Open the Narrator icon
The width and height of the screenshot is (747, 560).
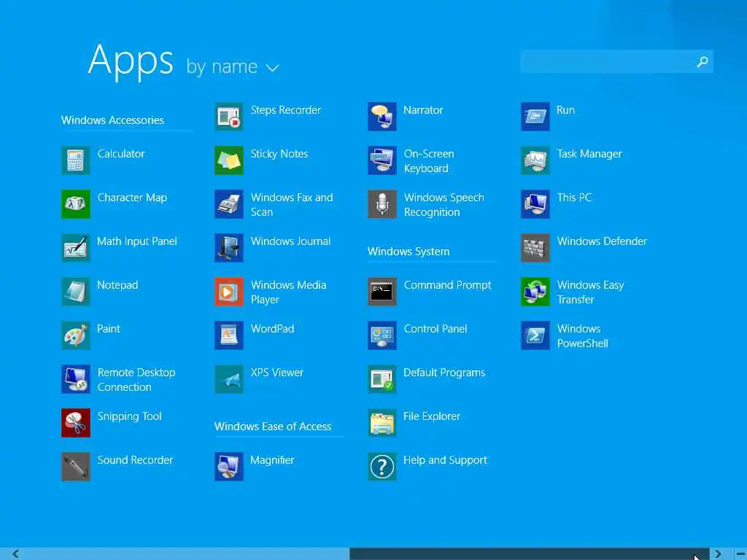[x=382, y=117]
